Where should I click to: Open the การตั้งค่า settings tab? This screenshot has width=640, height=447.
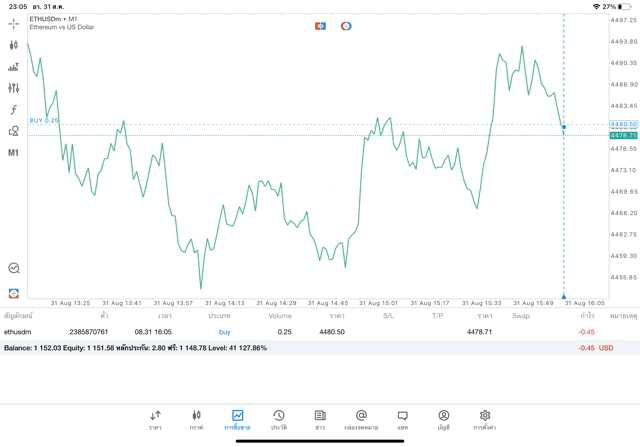[485, 419]
